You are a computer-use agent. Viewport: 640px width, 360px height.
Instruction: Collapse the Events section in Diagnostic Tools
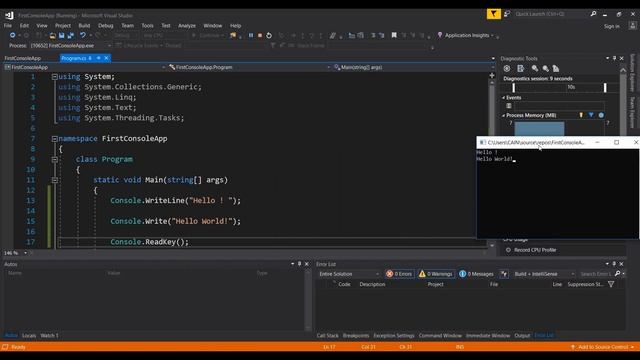click(x=503, y=98)
